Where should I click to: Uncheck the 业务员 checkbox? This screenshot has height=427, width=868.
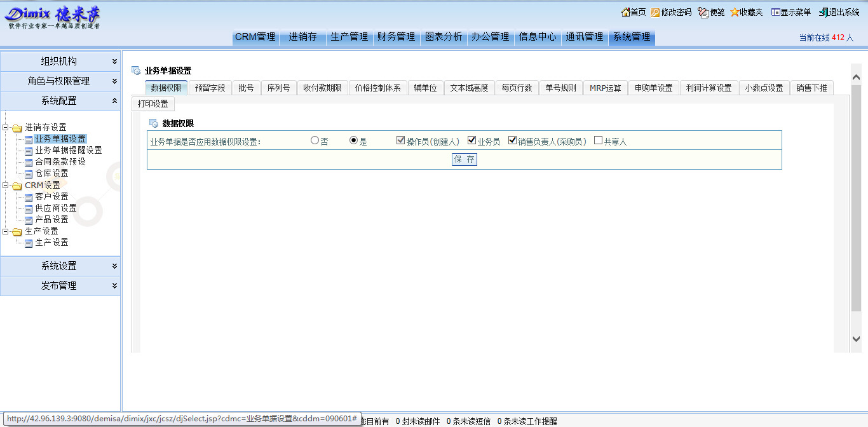(x=471, y=140)
